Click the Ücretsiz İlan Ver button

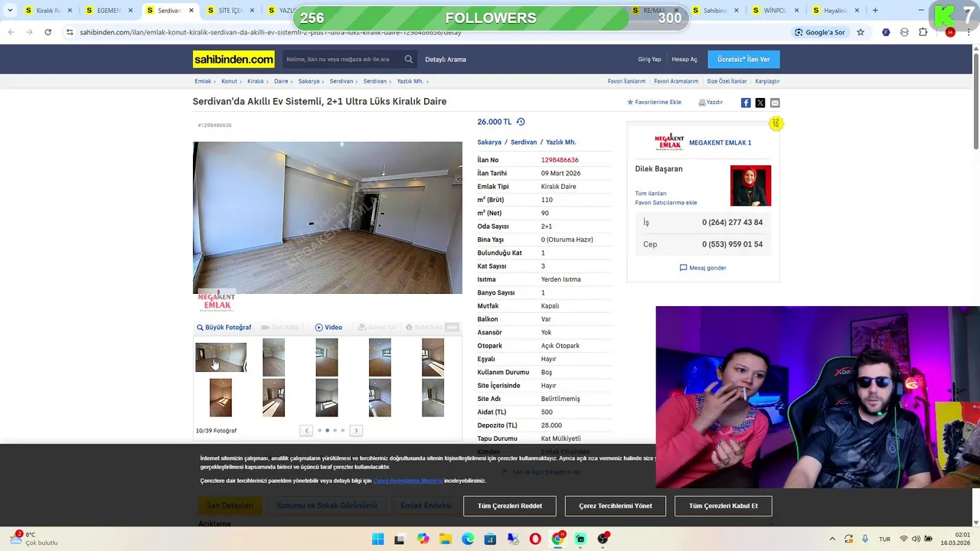coord(743,59)
